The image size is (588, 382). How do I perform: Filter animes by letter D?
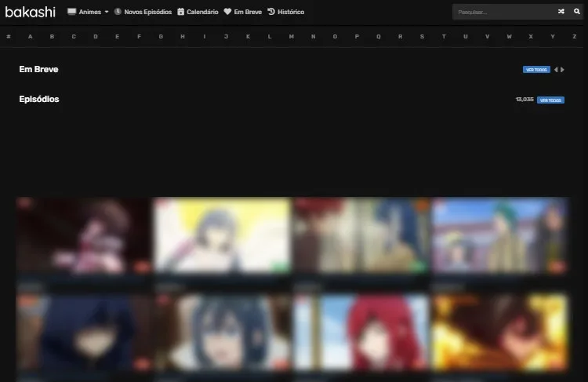95,36
